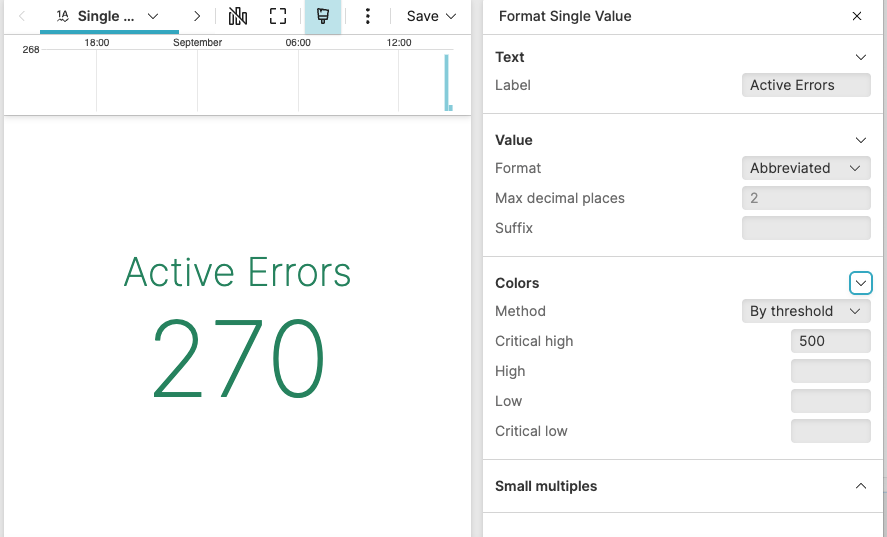Click the Colors section heading
Viewport: 887px width, 537px height.
(x=517, y=283)
